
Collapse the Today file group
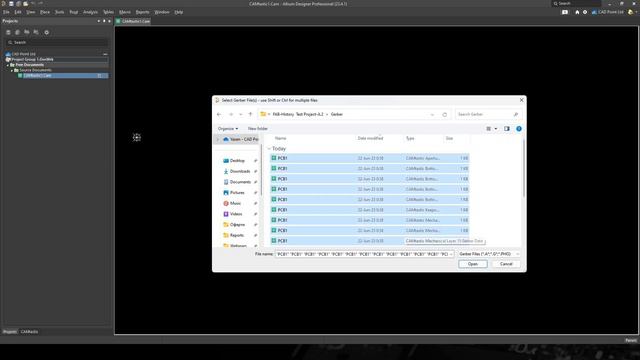(269, 149)
